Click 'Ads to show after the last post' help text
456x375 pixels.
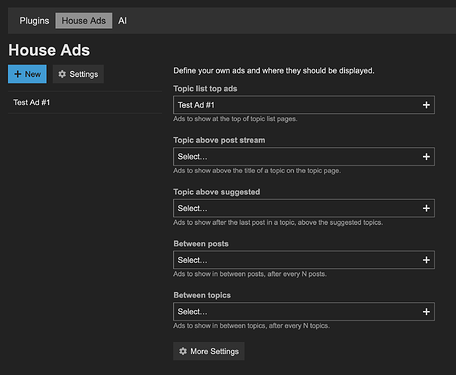click(278, 222)
